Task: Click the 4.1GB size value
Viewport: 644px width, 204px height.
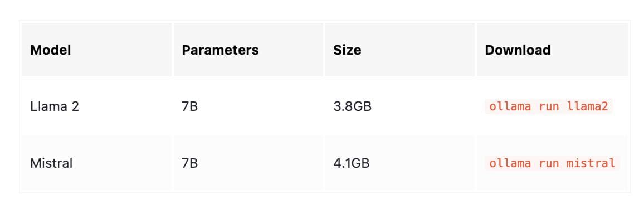Action: pos(352,163)
